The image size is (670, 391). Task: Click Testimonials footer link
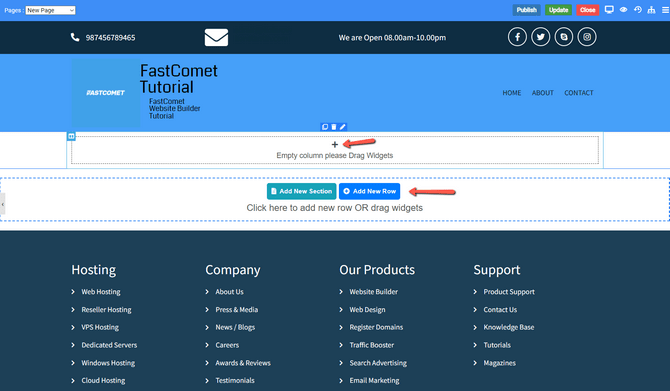235,381
